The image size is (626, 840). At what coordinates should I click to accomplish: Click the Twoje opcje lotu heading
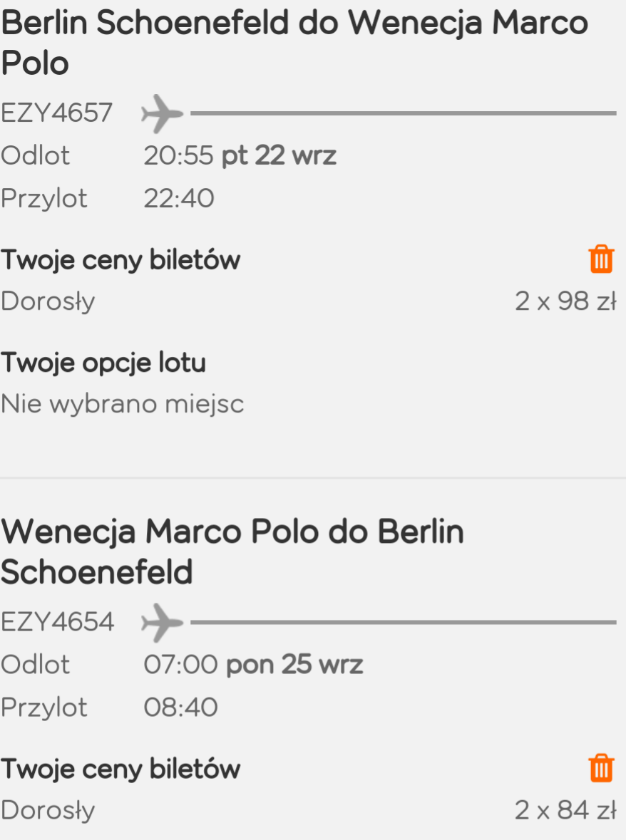click(103, 363)
